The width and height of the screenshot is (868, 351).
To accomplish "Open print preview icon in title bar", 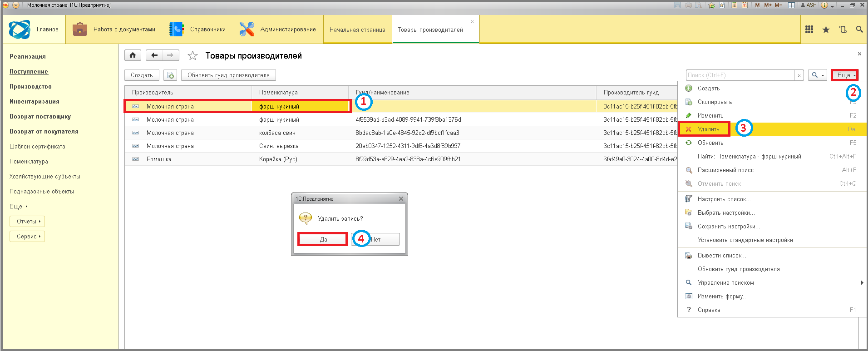I will tap(698, 5).
